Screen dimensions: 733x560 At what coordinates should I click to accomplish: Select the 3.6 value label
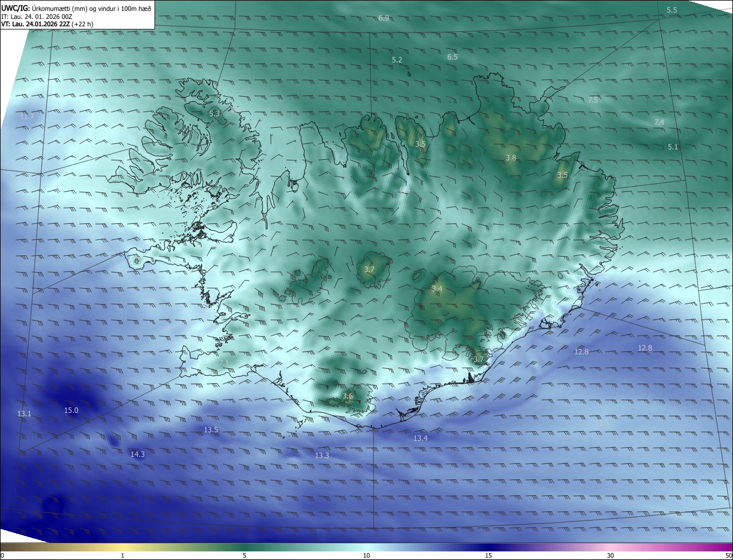pos(348,396)
